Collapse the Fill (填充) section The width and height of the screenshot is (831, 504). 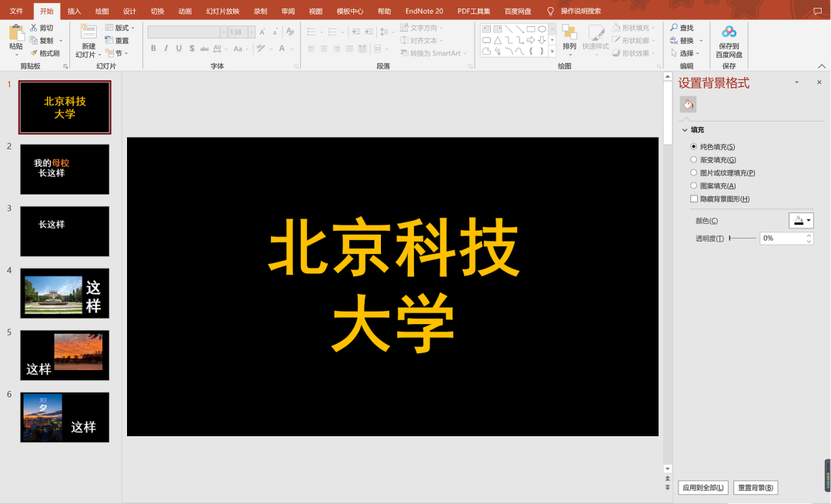coord(685,130)
